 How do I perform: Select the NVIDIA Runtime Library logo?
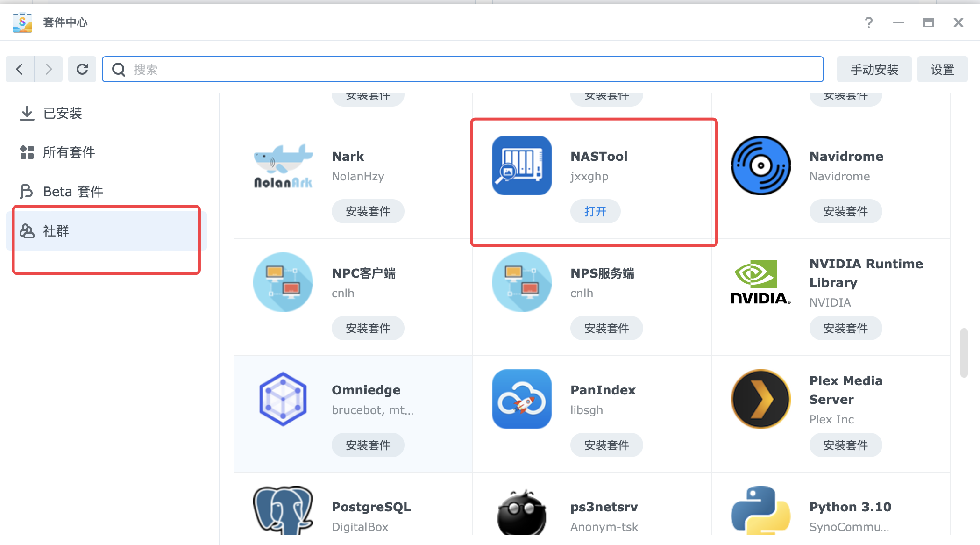pyautogui.click(x=760, y=282)
